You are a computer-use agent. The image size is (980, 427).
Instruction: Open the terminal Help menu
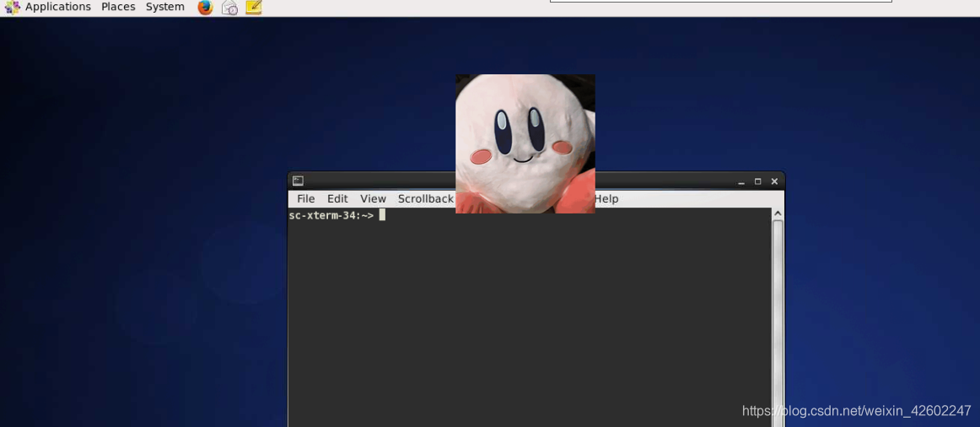point(606,199)
